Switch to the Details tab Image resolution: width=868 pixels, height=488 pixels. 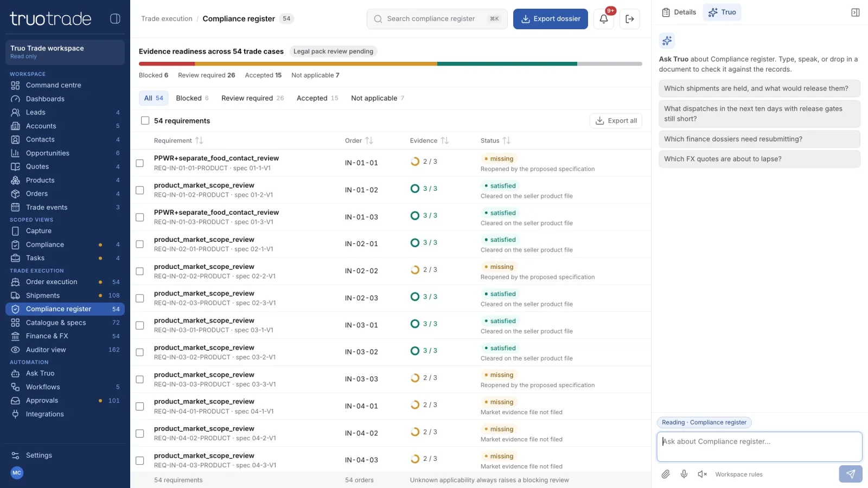[679, 12]
